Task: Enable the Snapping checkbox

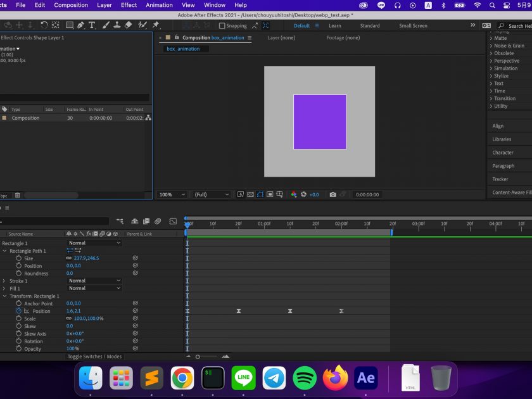Action: (222, 26)
